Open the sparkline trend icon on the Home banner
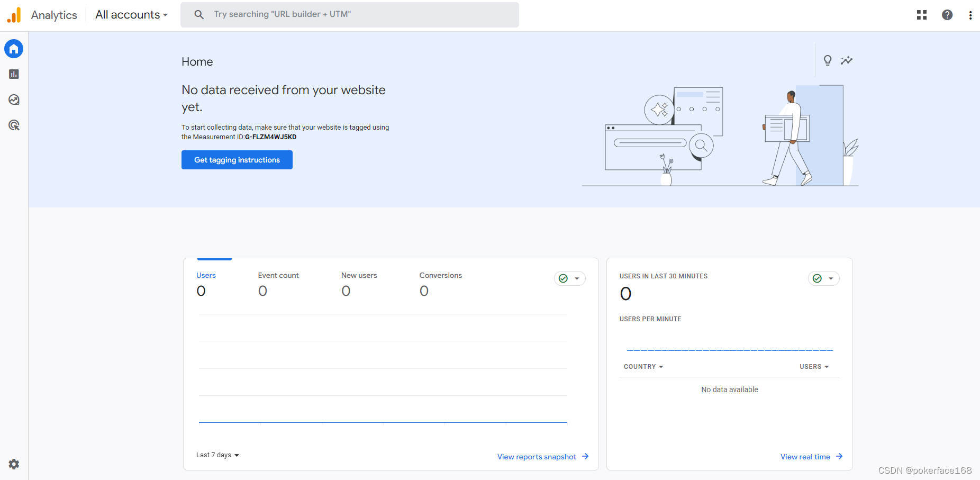Screen dimensions: 980x480 click(x=847, y=60)
